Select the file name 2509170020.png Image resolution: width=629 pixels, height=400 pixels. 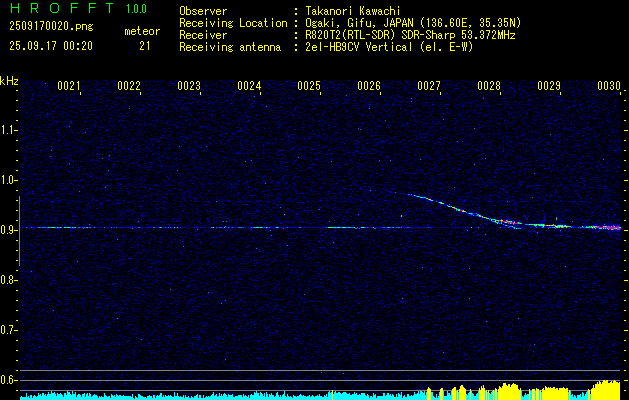pyautogui.click(x=51, y=27)
